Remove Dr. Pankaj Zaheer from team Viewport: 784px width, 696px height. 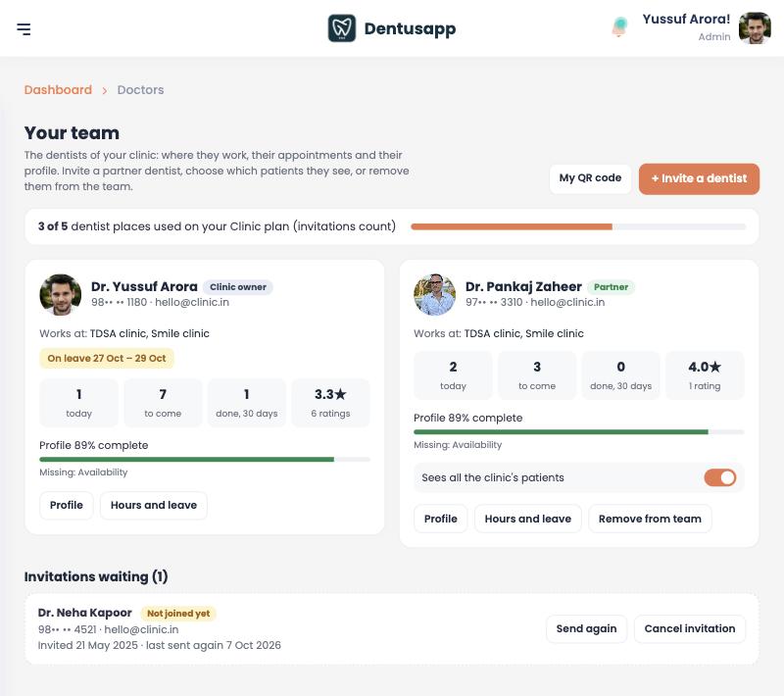click(650, 519)
